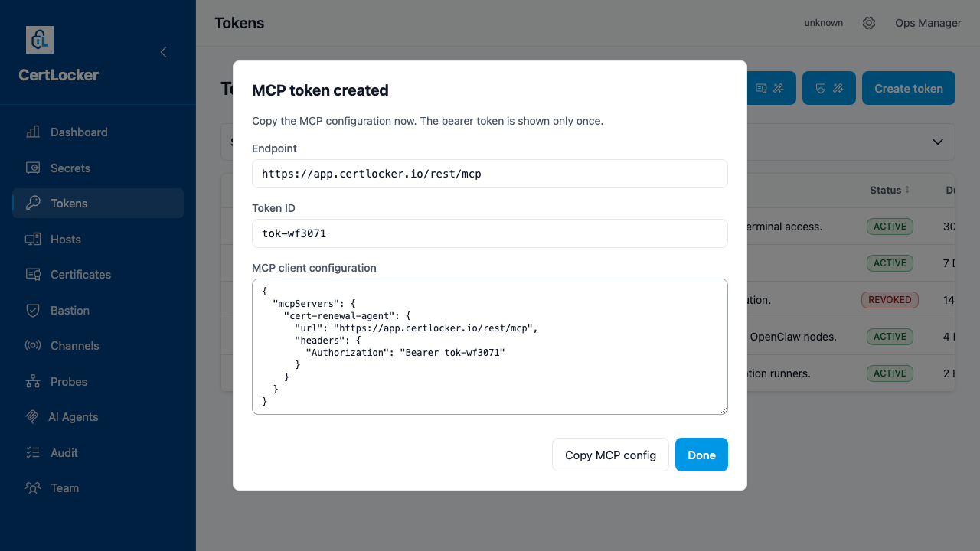The image size is (980, 551).
Task: Click the Tokens key icon
Action: click(x=33, y=203)
